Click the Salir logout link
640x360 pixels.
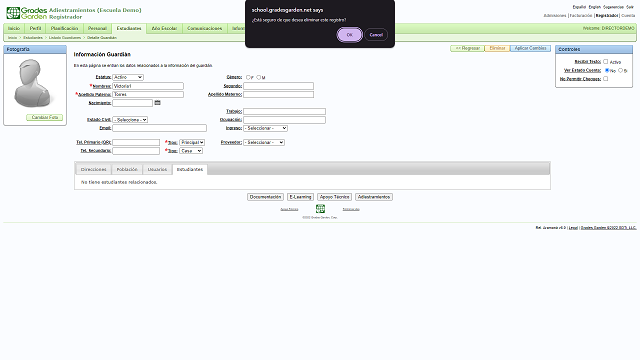(630, 7)
